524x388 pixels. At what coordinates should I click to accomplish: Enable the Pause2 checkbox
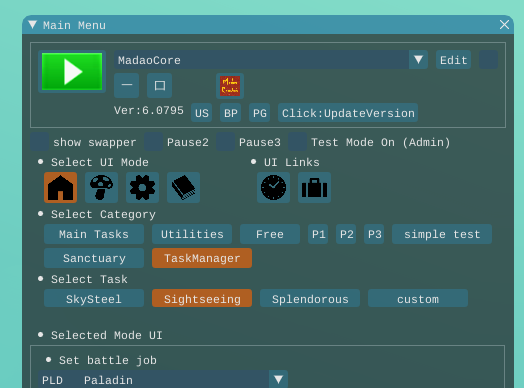154,142
